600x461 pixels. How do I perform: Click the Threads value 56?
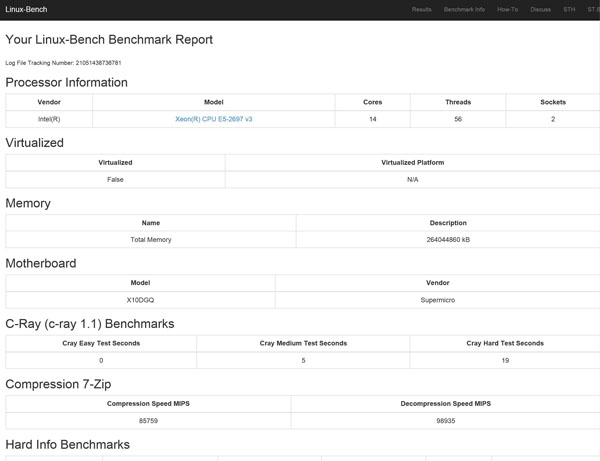coord(458,119)
